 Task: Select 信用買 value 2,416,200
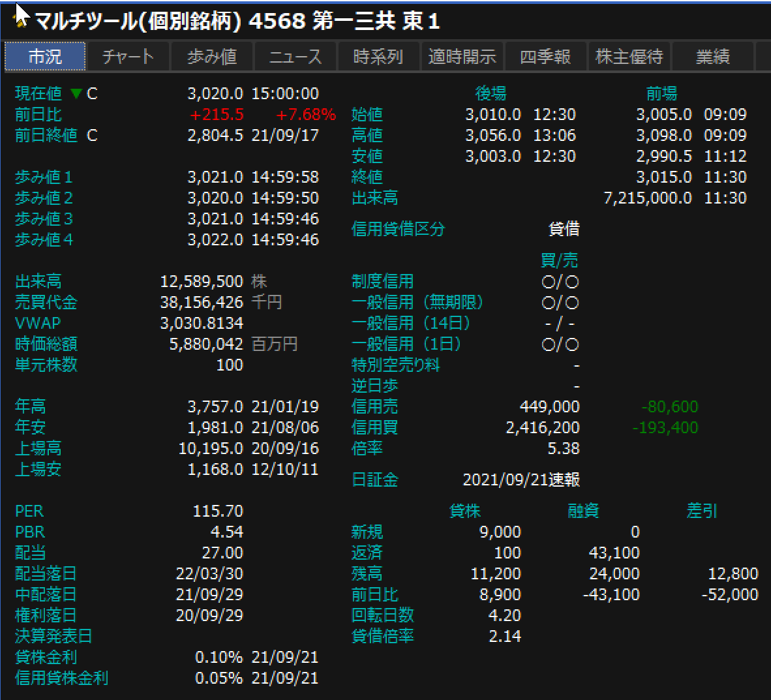click(x=543, y=427)
